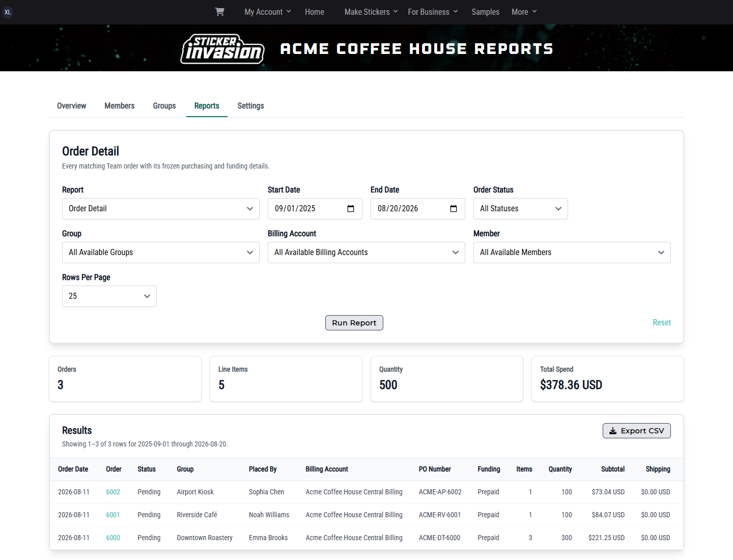The image size is (733, 560).
Task: Select the Reports tab
Action: [207, 106]
